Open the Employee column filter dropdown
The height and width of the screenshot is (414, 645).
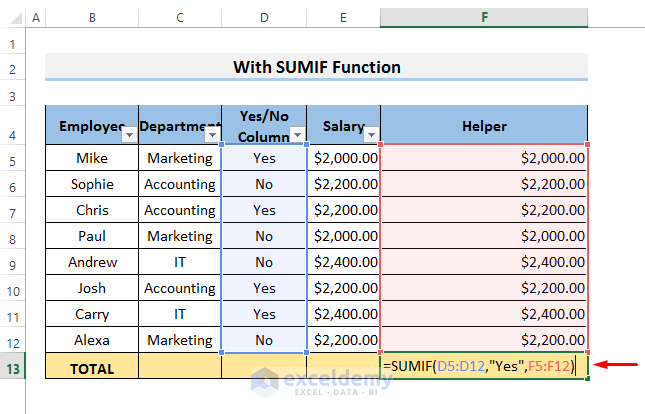(130, 134)
